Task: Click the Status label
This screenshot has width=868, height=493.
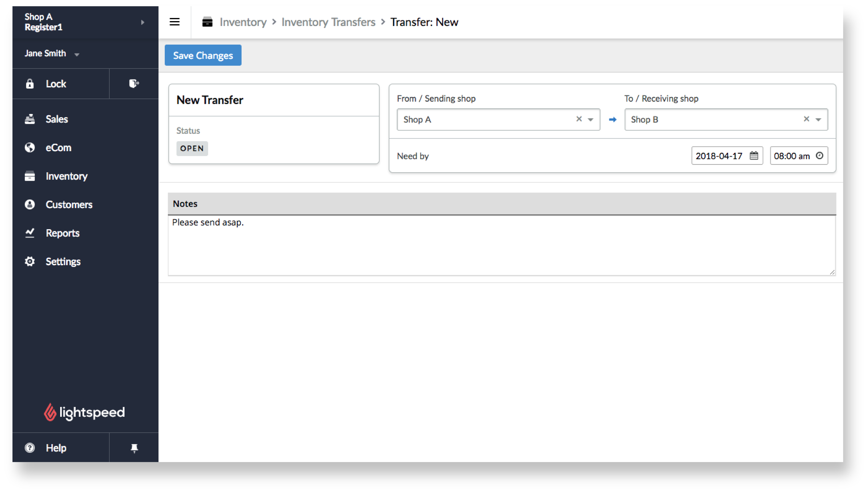Action: 188,131
